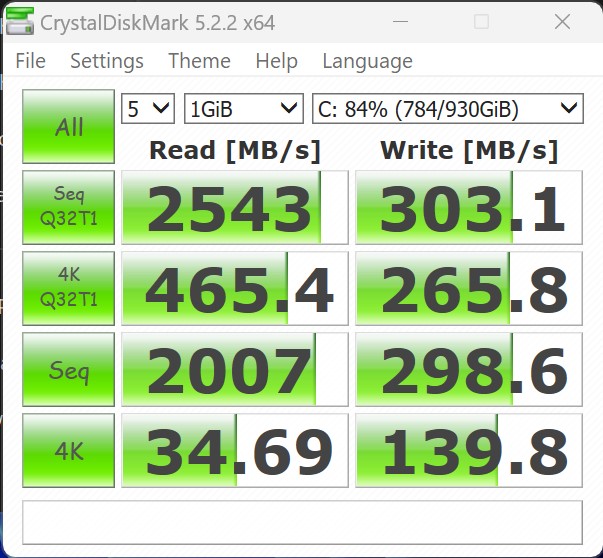Open the Language menu
The height and width of the screenshot is (558, 603).
[368, 61]
